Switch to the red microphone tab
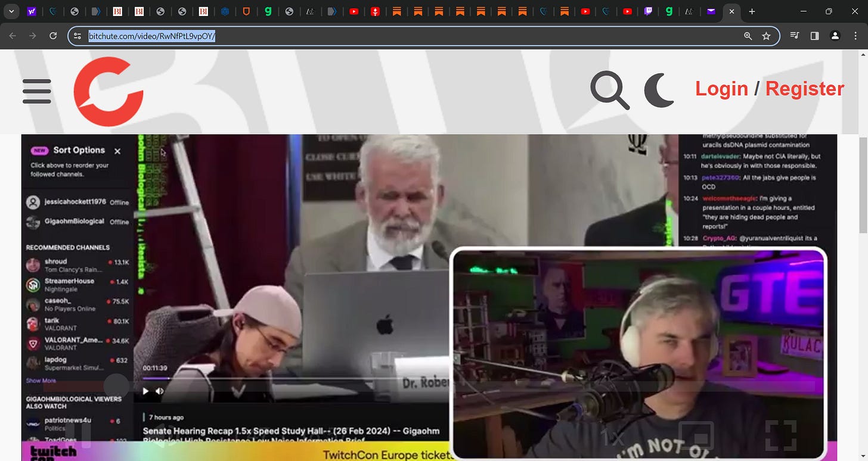Image resolution: width=868 pixels, height=461 pixels. click(375, 11)
